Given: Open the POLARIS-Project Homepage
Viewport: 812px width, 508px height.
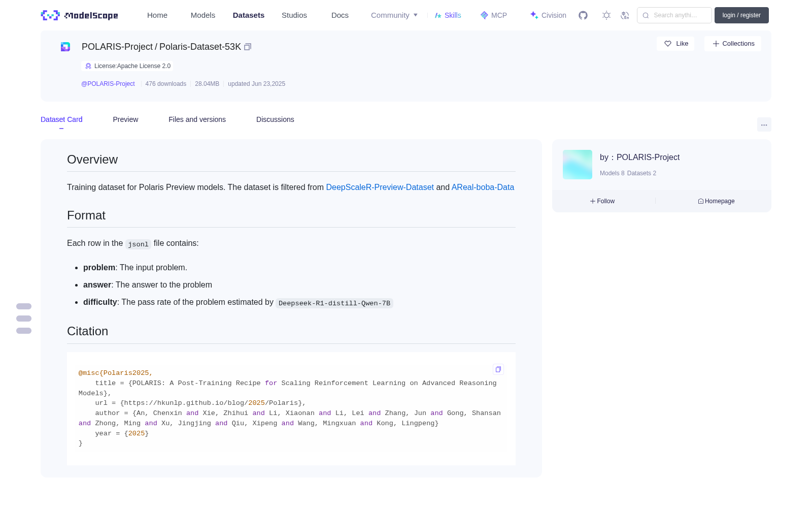Looking at the screenshot, I should pyautogui.click(x=716, y=201).
